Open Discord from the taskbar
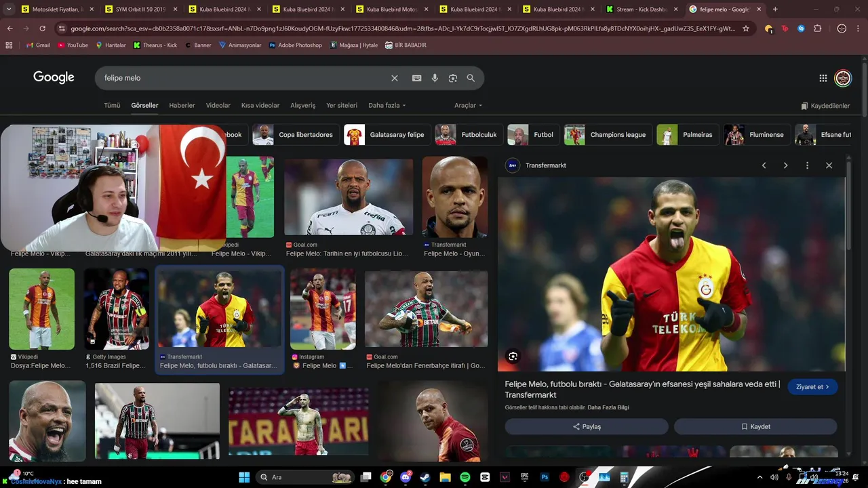The image size is (868, 488). click(x=406, y=477)
